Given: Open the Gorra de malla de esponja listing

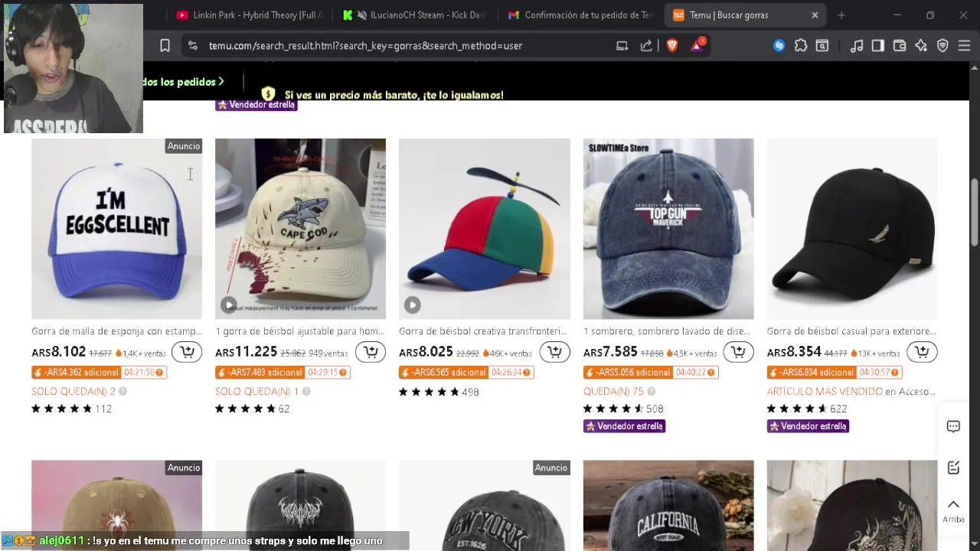Looking at the screenshot, I should click(x=116, y=331).
